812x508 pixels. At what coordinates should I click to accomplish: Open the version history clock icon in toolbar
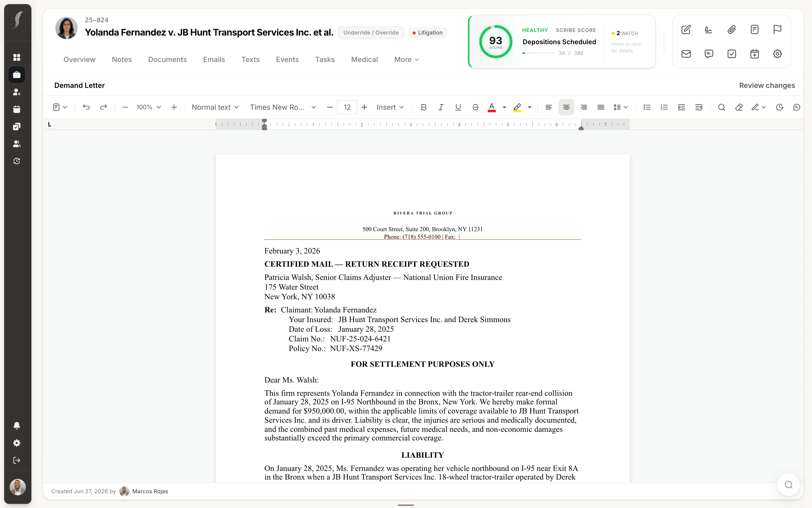(x=780, y=107)
